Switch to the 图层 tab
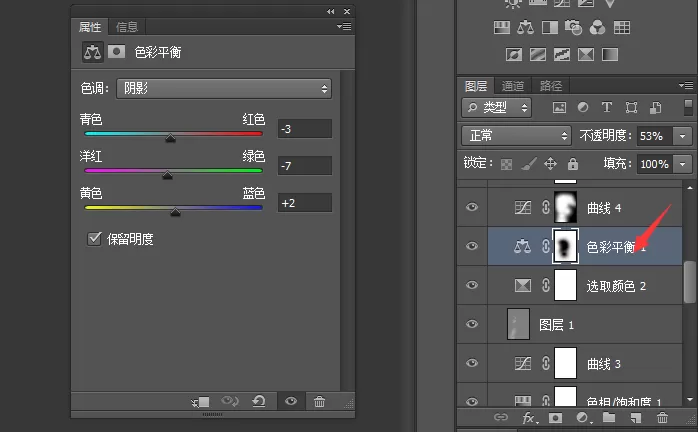The height and width of the screenshot is (432, 698). [x=476, y=86]
